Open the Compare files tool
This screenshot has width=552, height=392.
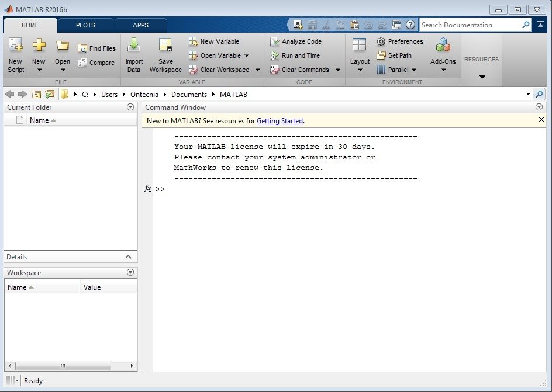(96, 63)
